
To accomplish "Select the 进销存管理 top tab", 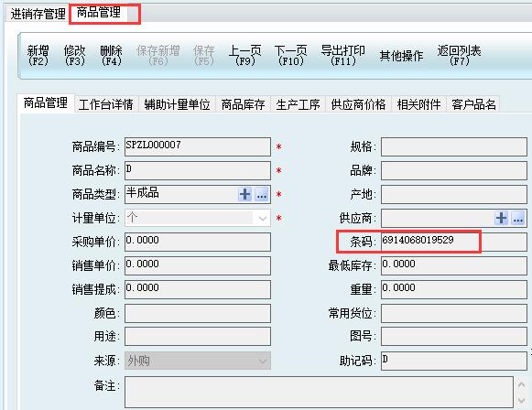I will pos(38,14).
